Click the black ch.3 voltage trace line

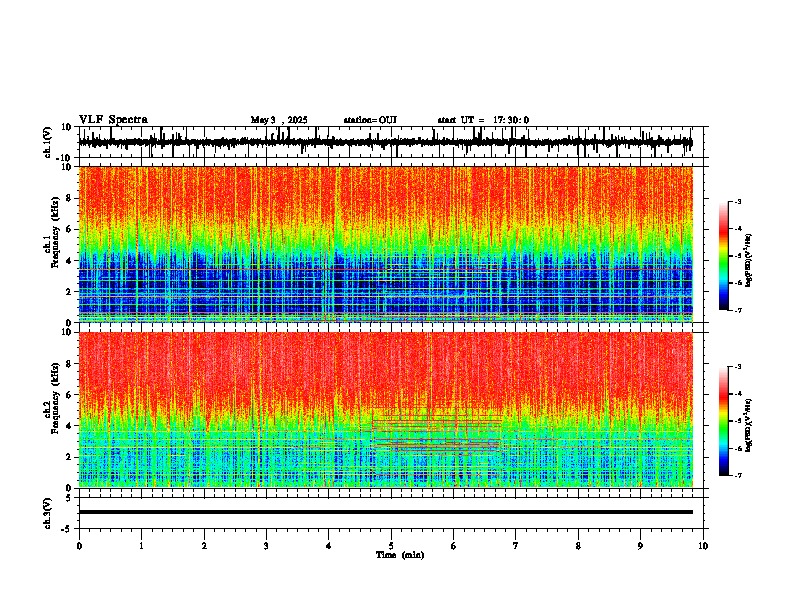pyautogui.click(x=386, y=512)
